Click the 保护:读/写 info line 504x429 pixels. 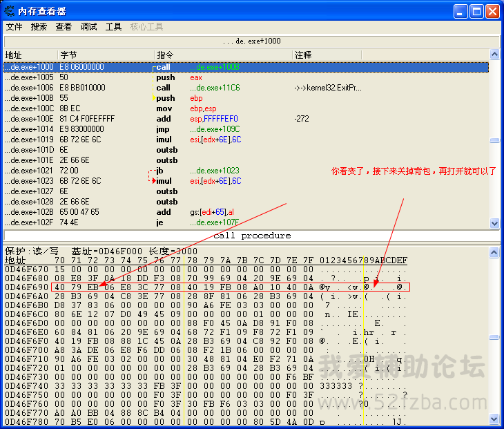[101, 251]
